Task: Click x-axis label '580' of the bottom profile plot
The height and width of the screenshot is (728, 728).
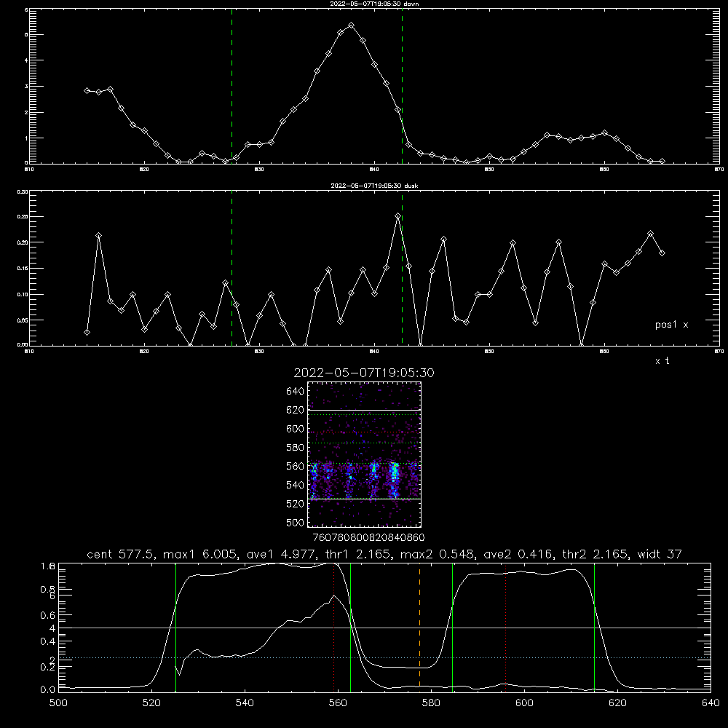Action: (x=431, y=703)
